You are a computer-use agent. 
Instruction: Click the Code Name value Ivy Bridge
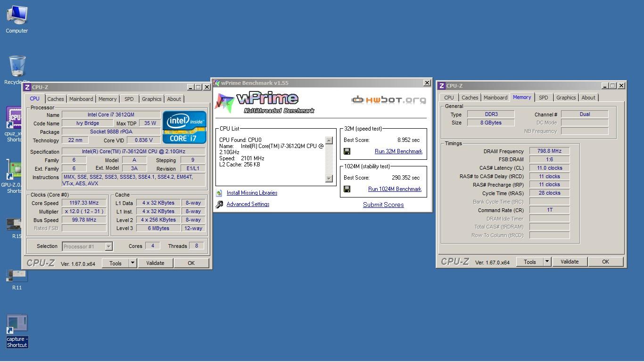88,123
